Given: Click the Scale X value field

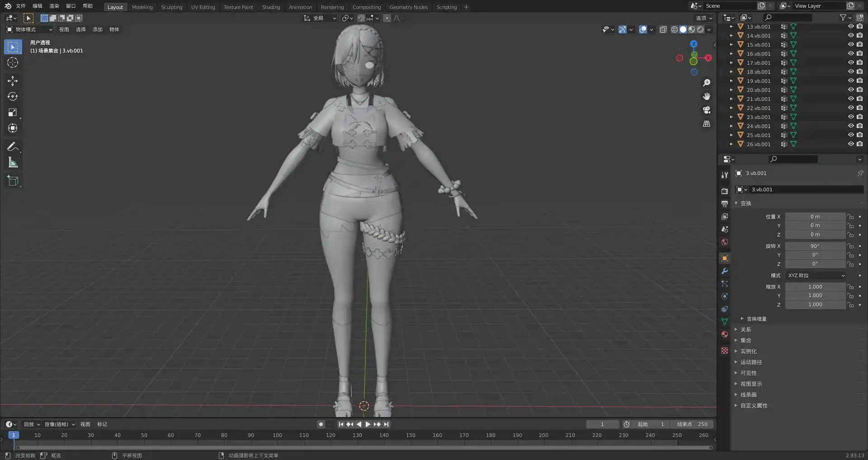Looking at the screenshot, I should click(815, 287).
